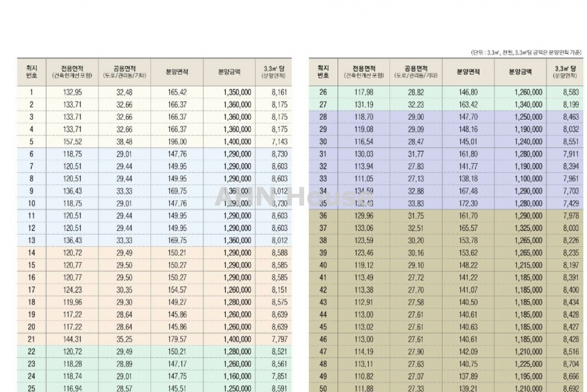
Task: Click the sale price 1,195,000
Action: pyautogui.click(x=528, y=376)
